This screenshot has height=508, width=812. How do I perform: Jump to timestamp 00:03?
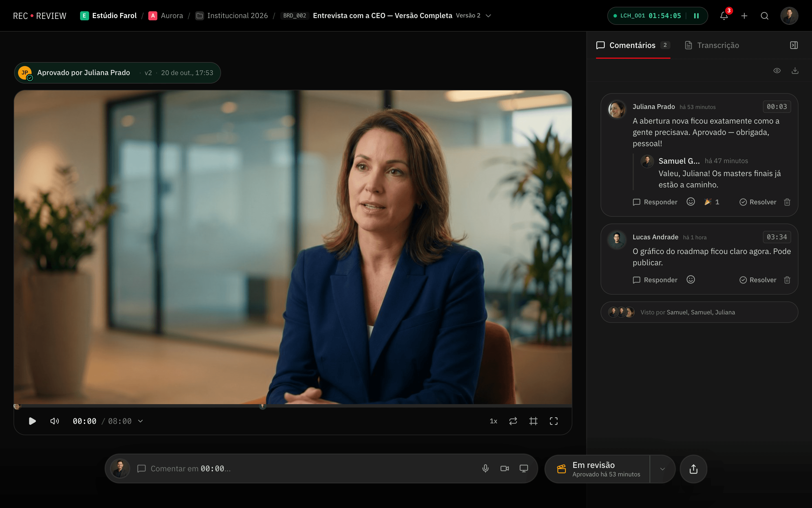point(776,106)
